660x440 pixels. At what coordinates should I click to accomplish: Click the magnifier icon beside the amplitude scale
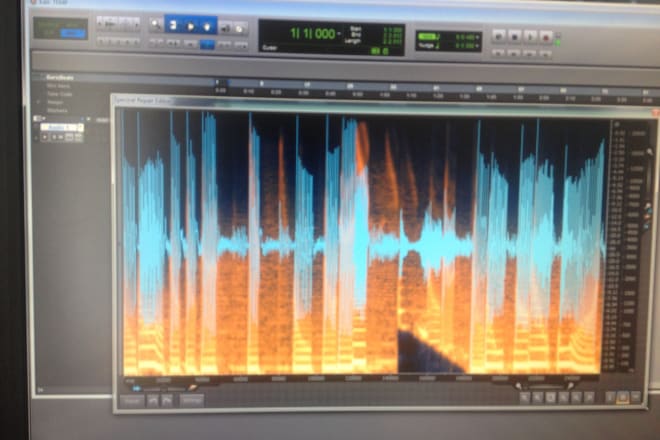coord(650,152)
